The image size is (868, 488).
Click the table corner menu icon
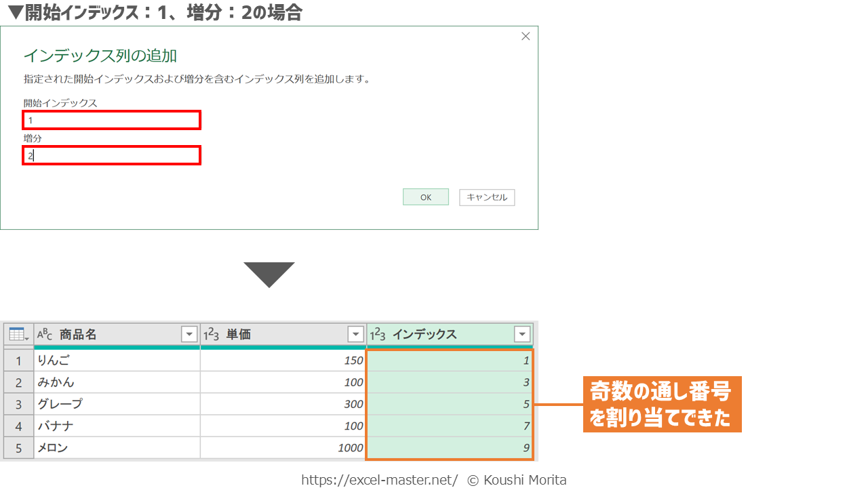click(18, 334)
